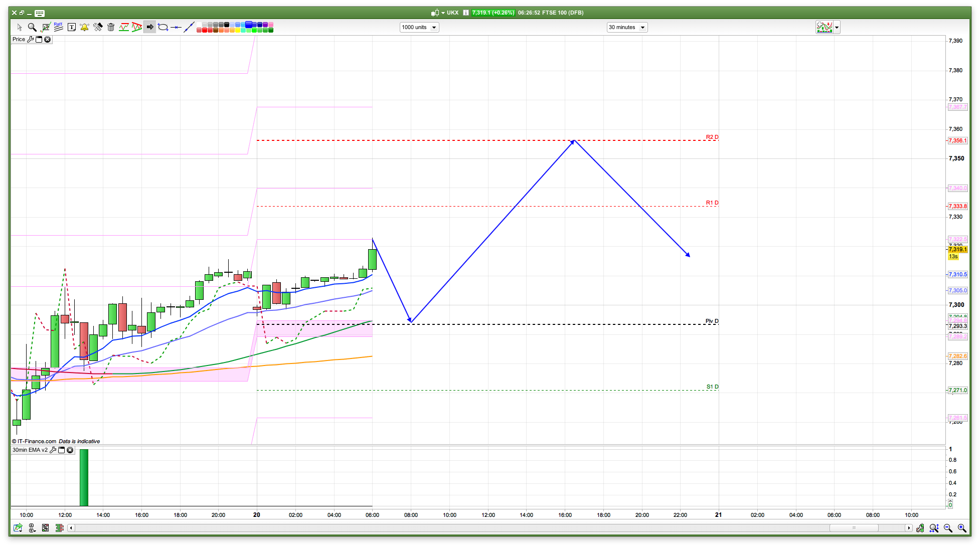The height and width of the screenshot is (547, 980).
Task: Click the trash delete objects icon
Action: pyautogui.click(x=111, y=27)
